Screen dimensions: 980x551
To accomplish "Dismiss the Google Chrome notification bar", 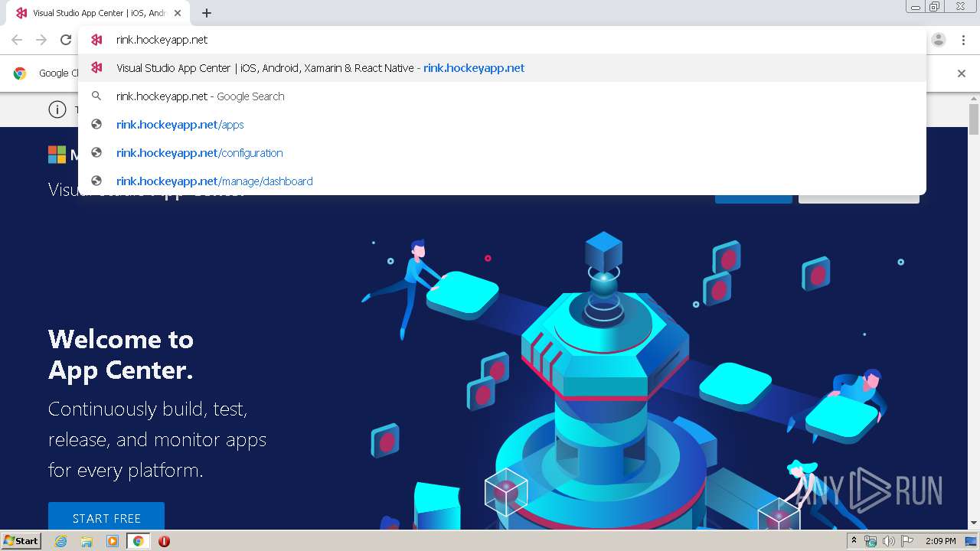I will [962, 73].
